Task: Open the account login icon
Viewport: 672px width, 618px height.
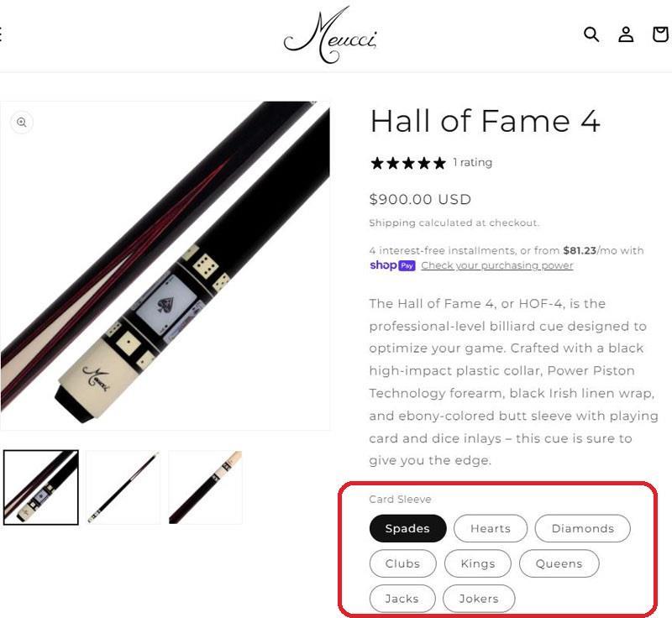Action: pyautogui.click(x=626, y=34)
